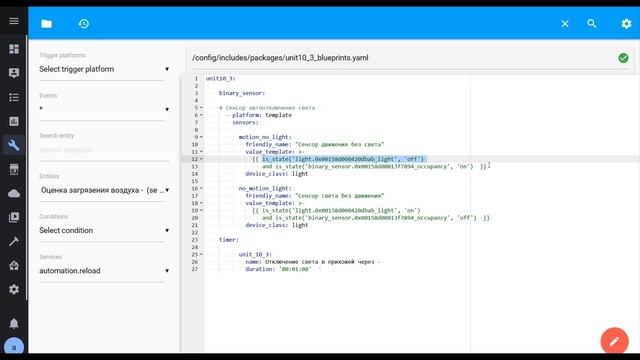Image resolution: width=640 pixels, height=360 pixels.
Task: Close the current file with the X icon
Action: 565,24
